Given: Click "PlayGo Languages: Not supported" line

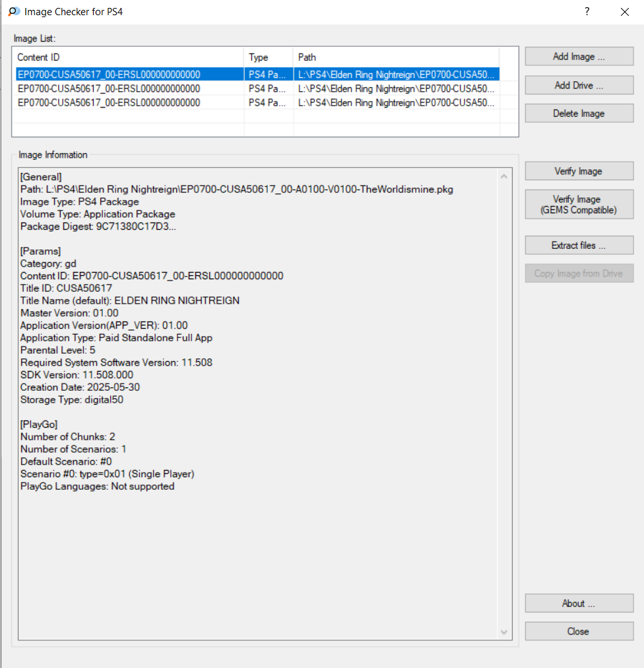Looking at the screenshot, I should point(98,486).
